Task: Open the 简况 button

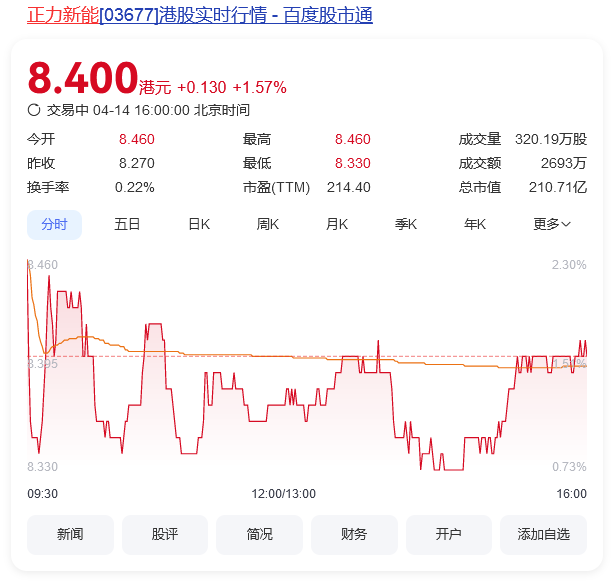Action: click(259, 535)
